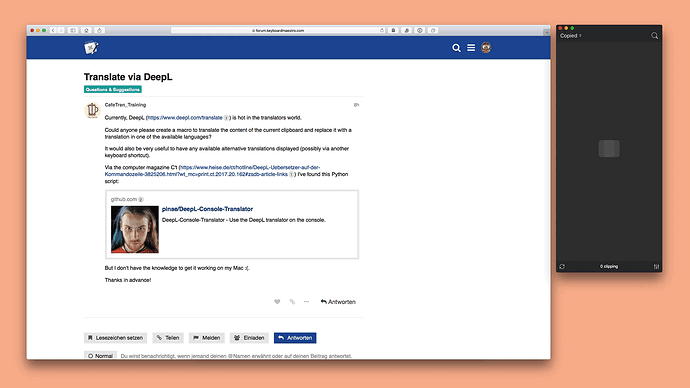Reload the page in Safari address bar
Image resolution: width=690 pixels, height=388 pixels.
coord(382,30)
